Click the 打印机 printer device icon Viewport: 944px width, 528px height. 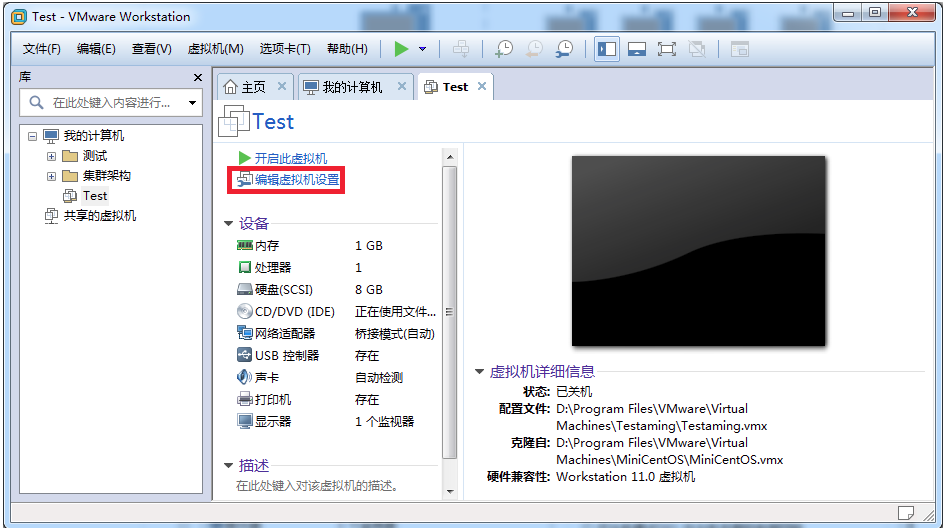(244, 399)
